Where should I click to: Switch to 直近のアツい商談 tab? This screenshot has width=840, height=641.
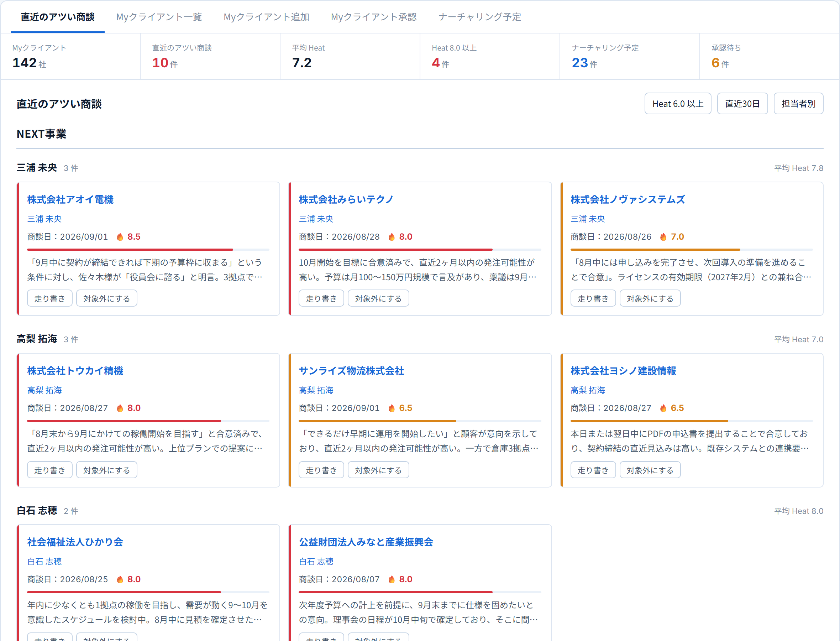(x=58, y=17)
